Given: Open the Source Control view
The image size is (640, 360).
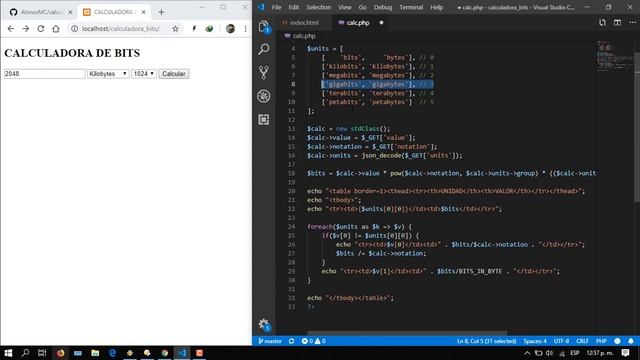Looking at the screenshot, I should pos(264,73).
